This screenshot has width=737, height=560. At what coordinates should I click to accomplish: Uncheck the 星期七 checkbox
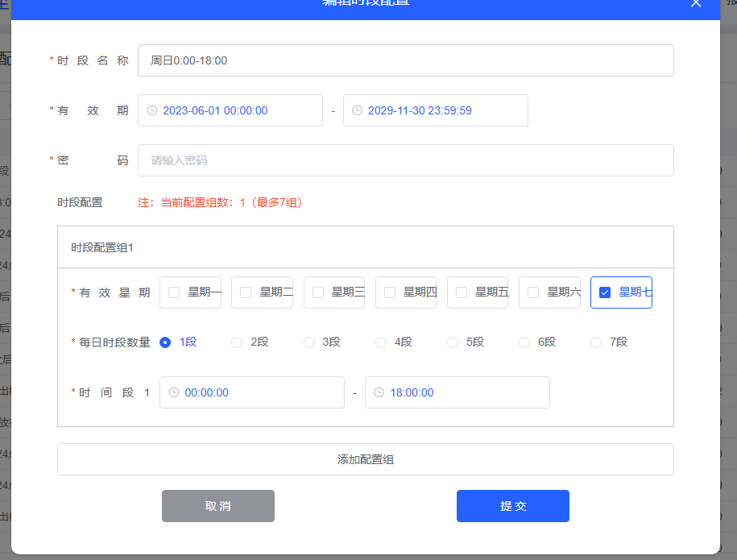pyautogui.click(x=605, y=292)
